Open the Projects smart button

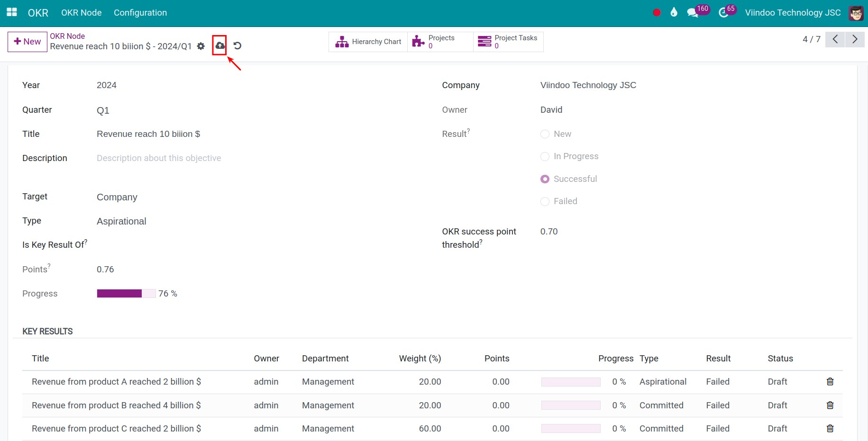point(439,42)
